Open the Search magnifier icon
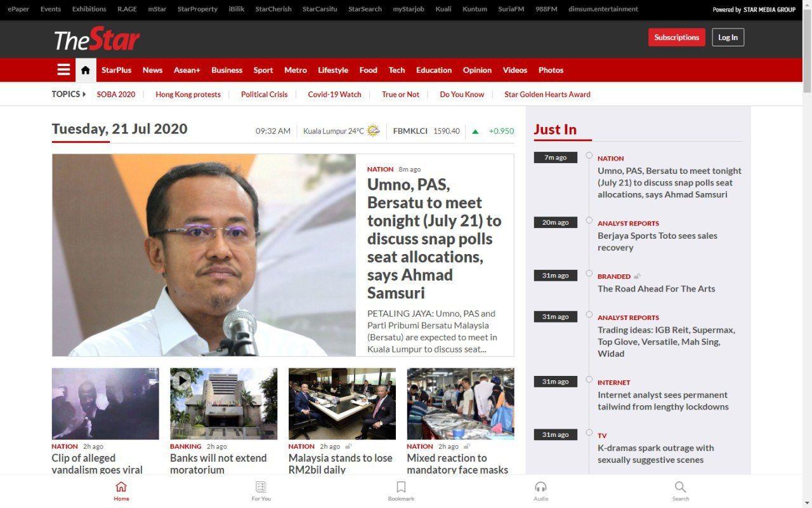 point(680,487)
